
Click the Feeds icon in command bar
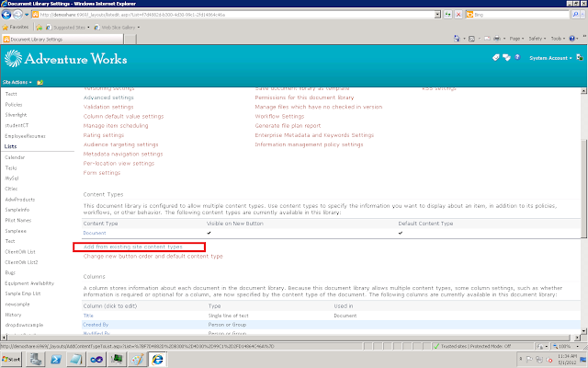pos(472,39)
